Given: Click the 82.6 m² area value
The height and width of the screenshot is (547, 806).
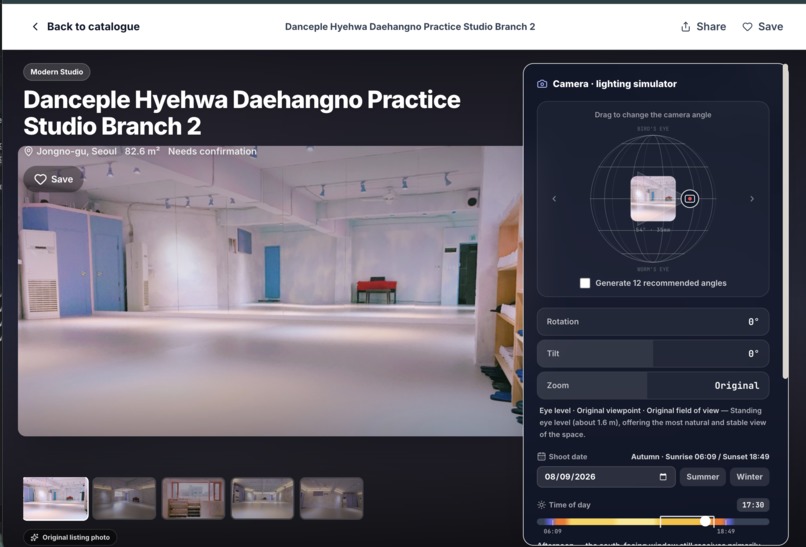Looking at the screenshot, I should click(x=142, y=151).
